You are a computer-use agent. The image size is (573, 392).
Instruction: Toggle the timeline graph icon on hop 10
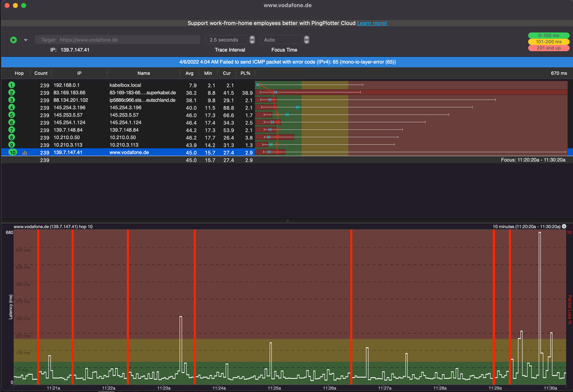tap(25, 153)
